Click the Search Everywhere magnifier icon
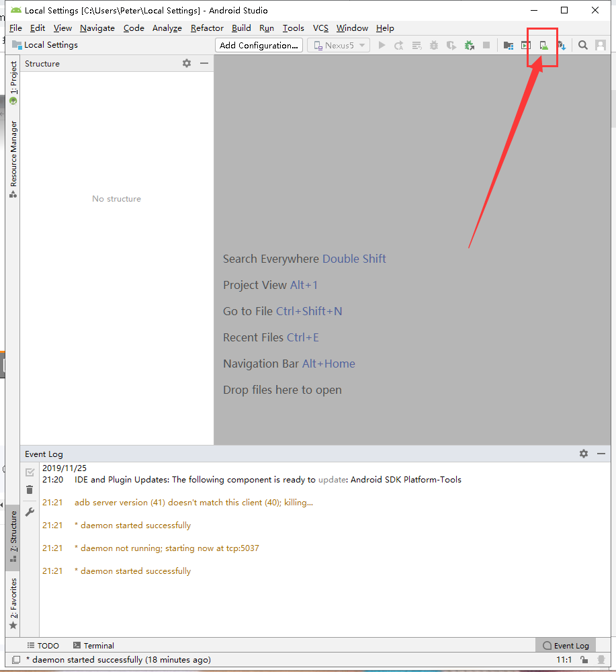The image size is (616, 672). [x=583, y=45]
